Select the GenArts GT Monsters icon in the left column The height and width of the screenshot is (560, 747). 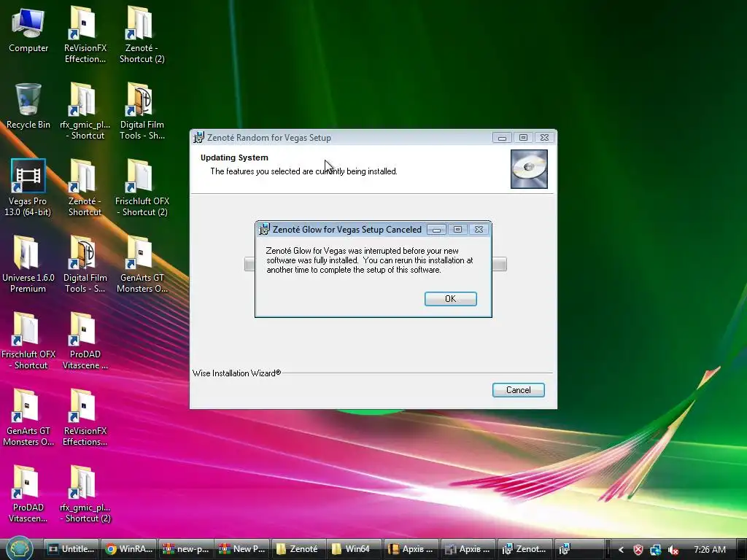(x=28, y=417)
